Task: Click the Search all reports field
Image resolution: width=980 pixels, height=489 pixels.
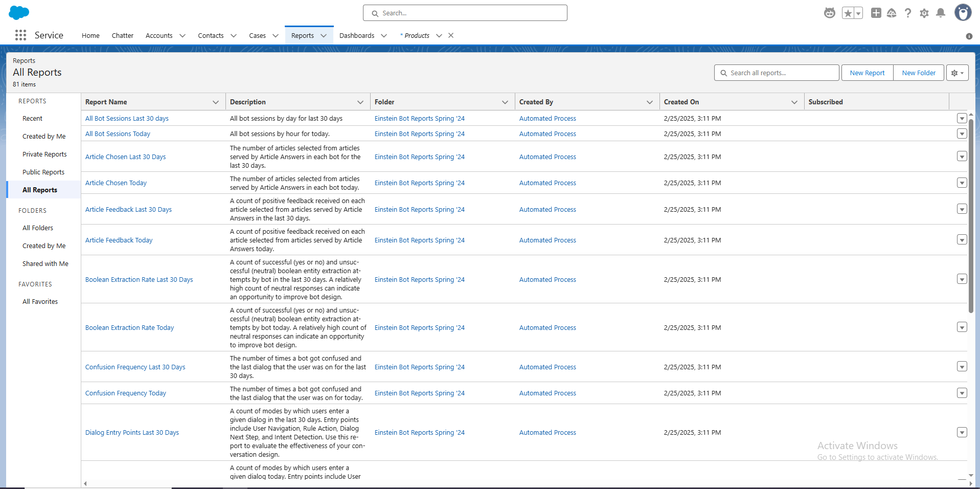Action: tap(777, 73)
